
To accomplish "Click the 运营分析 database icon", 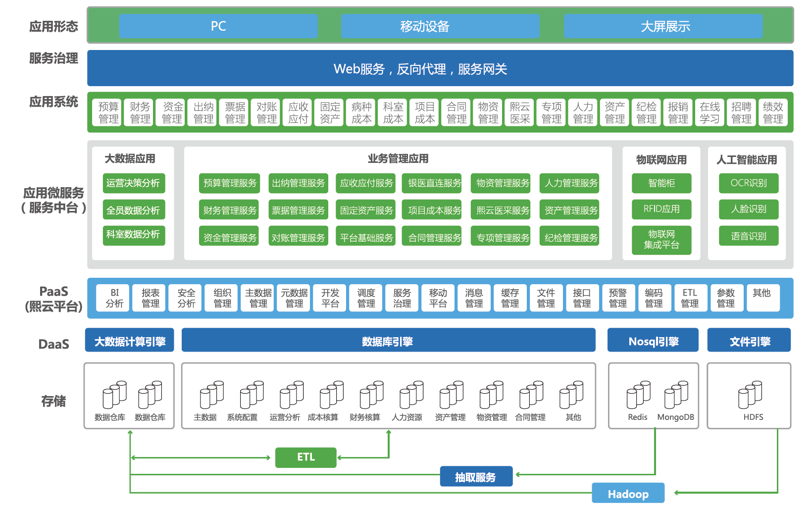I will pyautogui.click(x=292, y=395).
